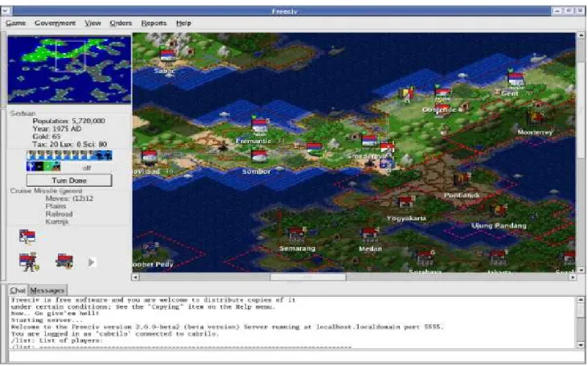Click the Pontianak city icon
This screenshot has width=588, height=366.
pos(462,180)
